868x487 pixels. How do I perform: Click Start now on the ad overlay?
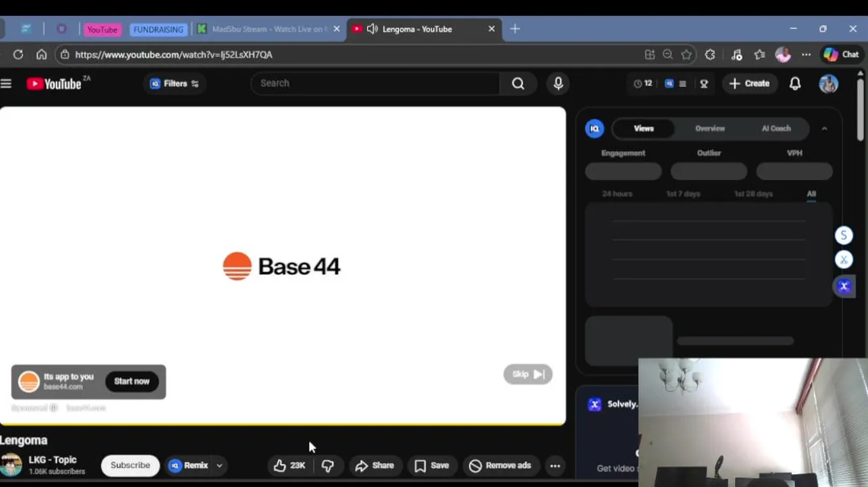132,381
